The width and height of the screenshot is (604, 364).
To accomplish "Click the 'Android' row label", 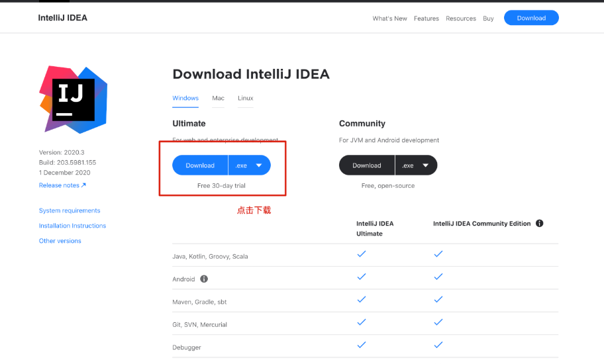I will pyautogui.click(x=183, y=279).
